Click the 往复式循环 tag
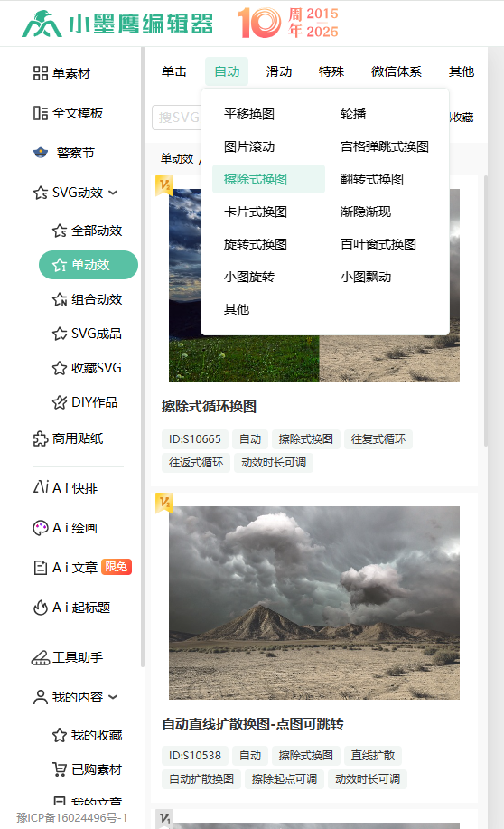 [x=378, y=439]
